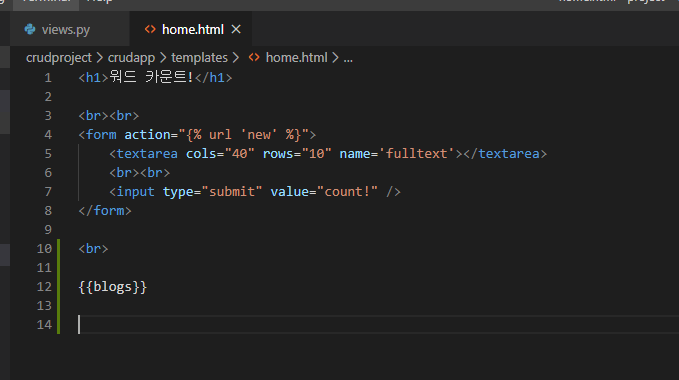This screenshot has height=380, width=679.
Task: Click the 'fulltext' name value
Action: (417, 154)
